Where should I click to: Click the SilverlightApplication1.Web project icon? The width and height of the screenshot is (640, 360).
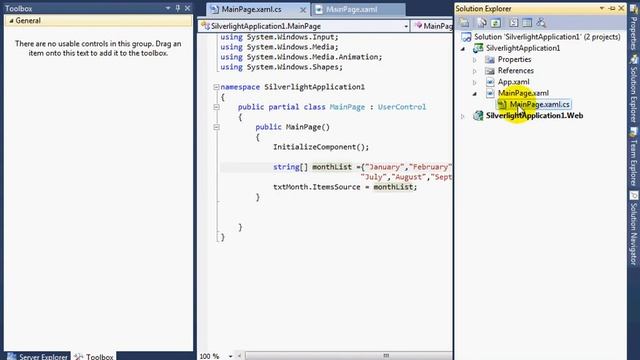click(478, 116)
